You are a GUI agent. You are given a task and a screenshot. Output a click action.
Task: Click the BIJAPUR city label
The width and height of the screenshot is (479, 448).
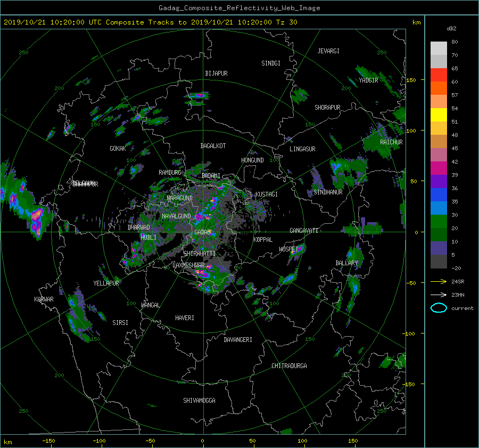pos(216,74)
